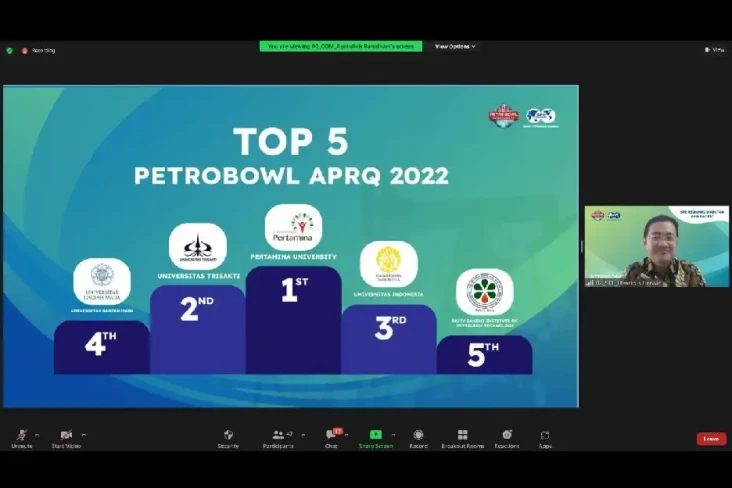
Task: Click the Universitas Trisakti logo on slide
Action: pyautogui.click(x=198, y=247)
